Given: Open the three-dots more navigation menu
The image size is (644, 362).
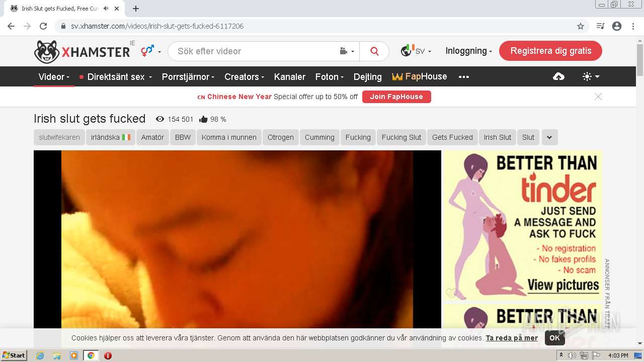Looking at the screenshot, I should point(464,77).
